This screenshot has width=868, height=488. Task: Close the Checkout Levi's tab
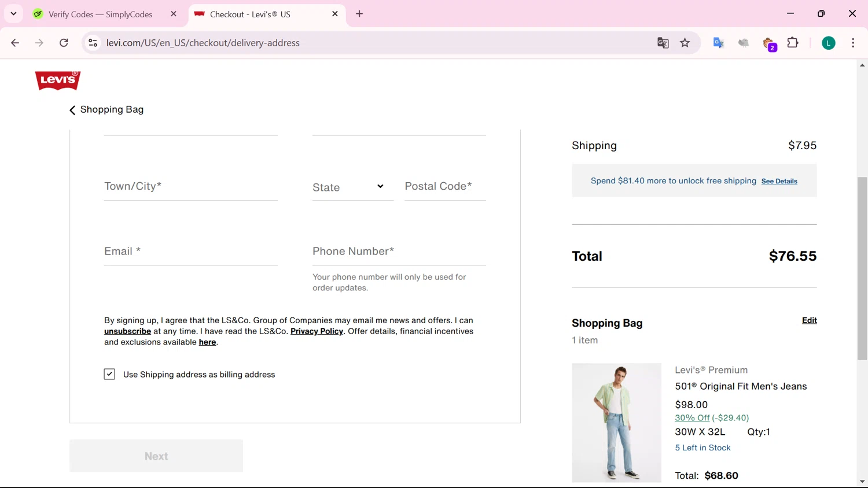pyautogui.click(x=334, y=14)
